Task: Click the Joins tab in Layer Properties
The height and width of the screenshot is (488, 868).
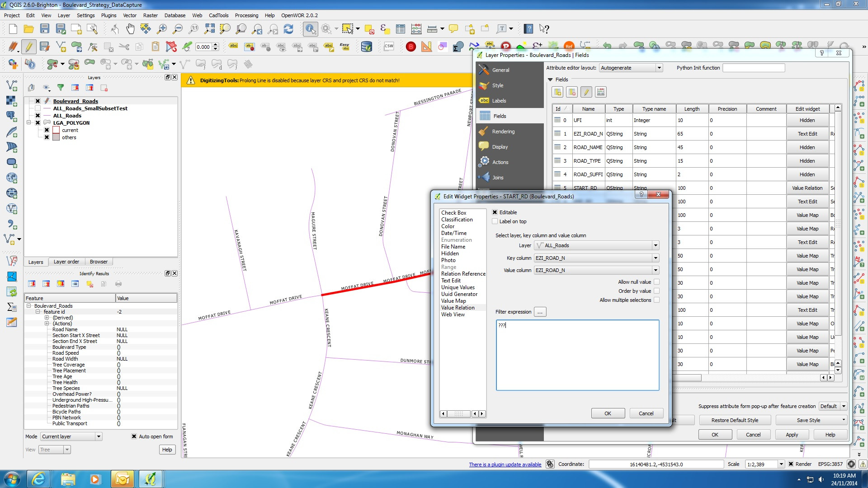Action: [497, 177]
